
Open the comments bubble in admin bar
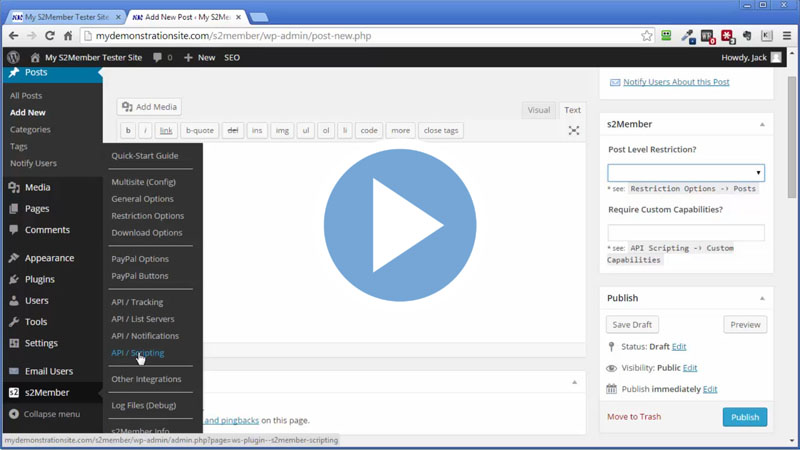162,58
